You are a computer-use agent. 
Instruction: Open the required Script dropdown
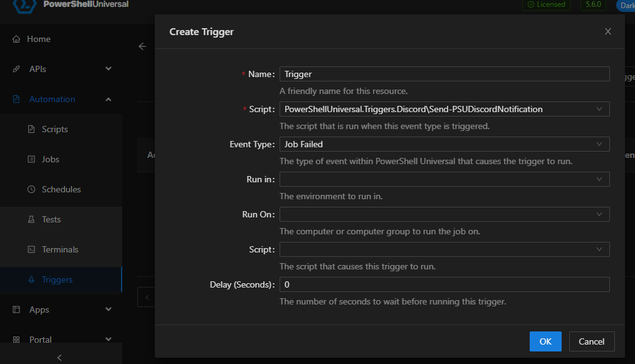(x=444, y=109)
